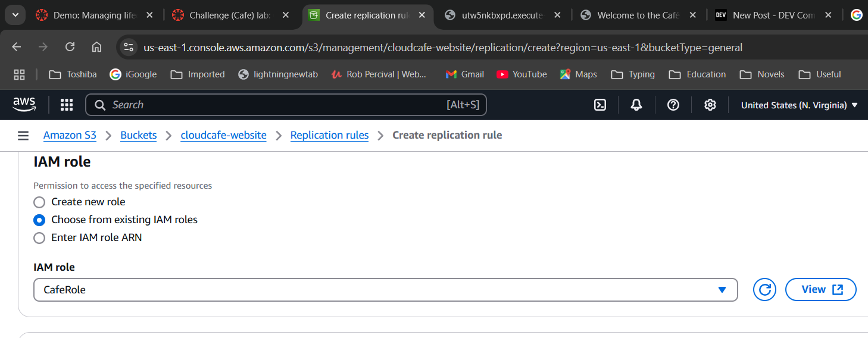Open the Rob Percival bookmark
This screenshot has width=868, height=338.
click(379, 74)
